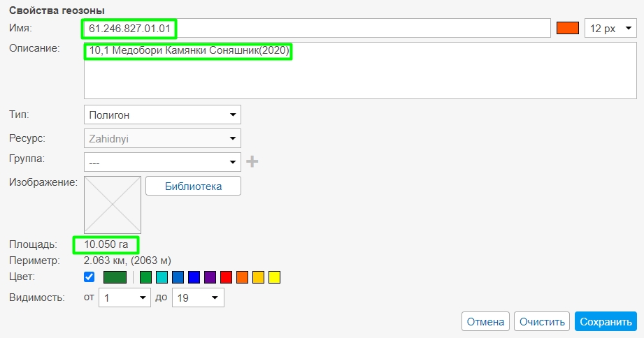Open the maximum visibility dropdown showing 19

click(x=197, y=298)
